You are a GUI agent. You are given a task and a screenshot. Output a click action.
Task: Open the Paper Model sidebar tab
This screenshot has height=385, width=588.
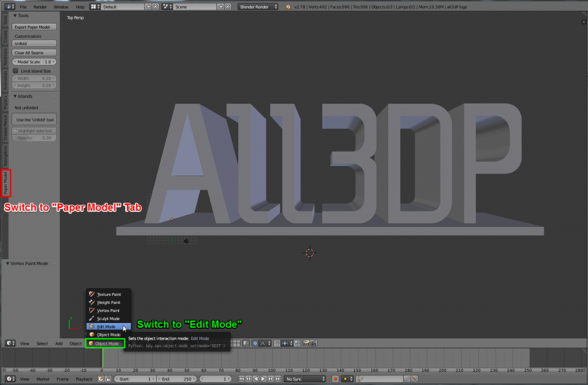5,183
